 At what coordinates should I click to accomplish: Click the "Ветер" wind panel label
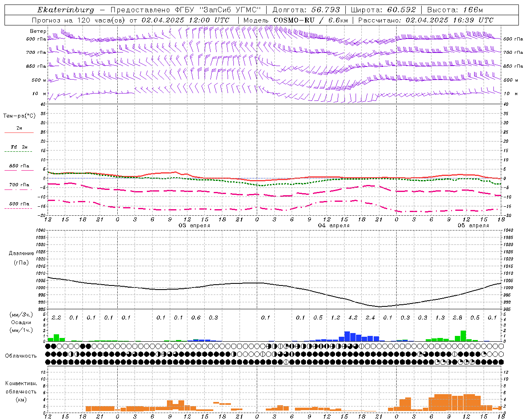[x=38, y=31]
